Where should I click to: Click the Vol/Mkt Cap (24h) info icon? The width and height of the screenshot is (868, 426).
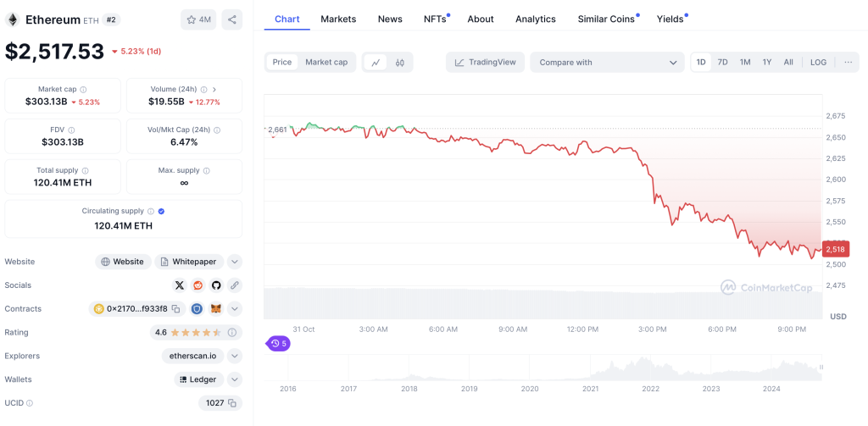pos(217,130)
